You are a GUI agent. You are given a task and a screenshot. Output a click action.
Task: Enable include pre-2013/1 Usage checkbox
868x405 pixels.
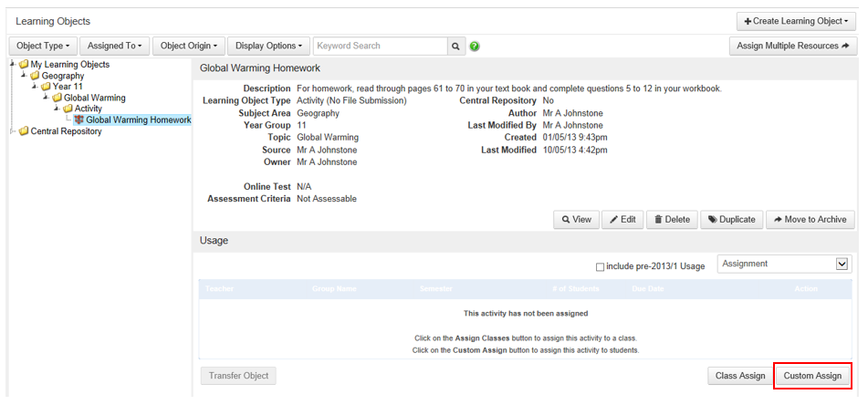click(600, 267)
